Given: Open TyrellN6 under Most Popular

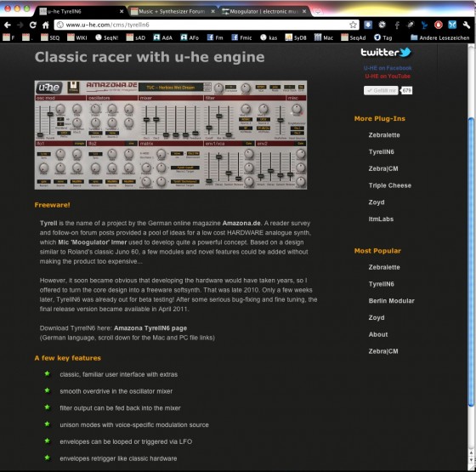Looking at the screenshot, I should click(382, 284).
